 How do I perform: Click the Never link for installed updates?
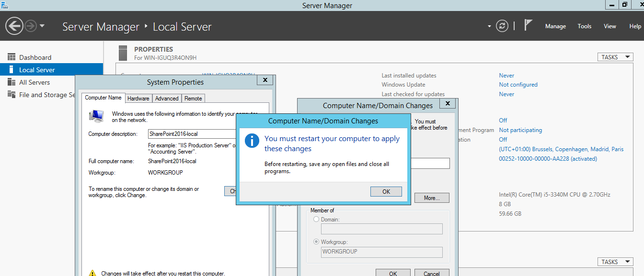pos(506,76)
